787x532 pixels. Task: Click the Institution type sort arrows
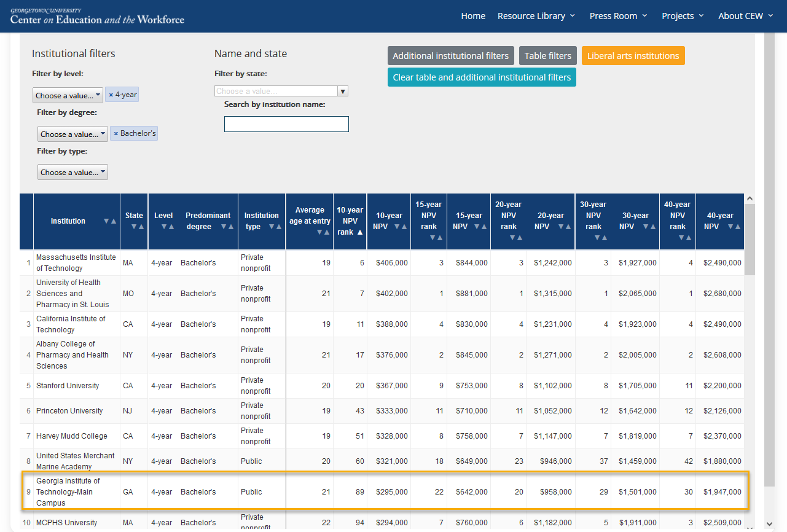point(275,227)
